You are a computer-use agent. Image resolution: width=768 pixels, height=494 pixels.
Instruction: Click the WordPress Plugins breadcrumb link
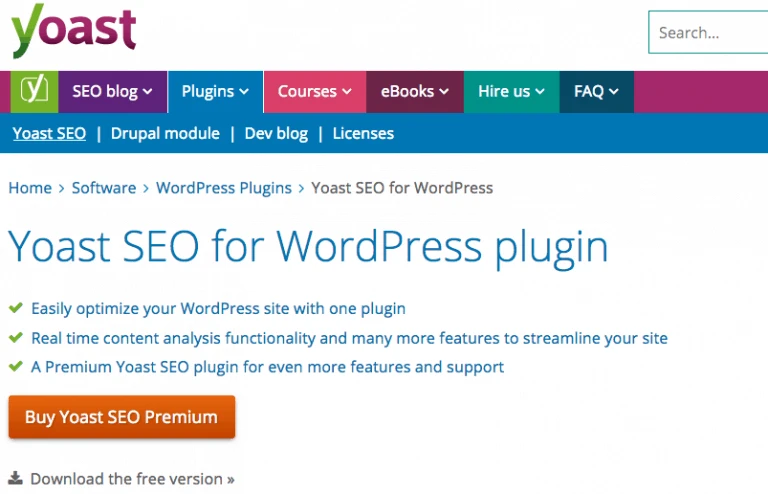click(x=224, y=188)
